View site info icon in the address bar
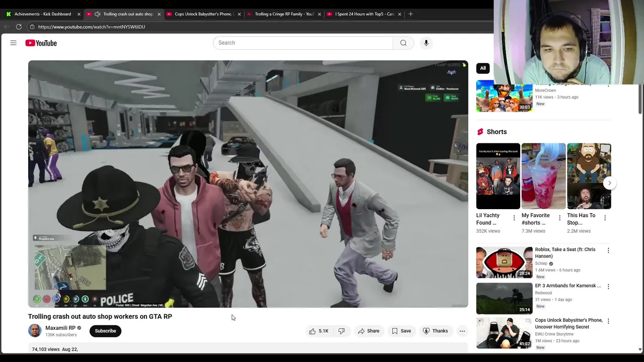The width and height of the screenshot is (644, 362). [x=32, y=27]
